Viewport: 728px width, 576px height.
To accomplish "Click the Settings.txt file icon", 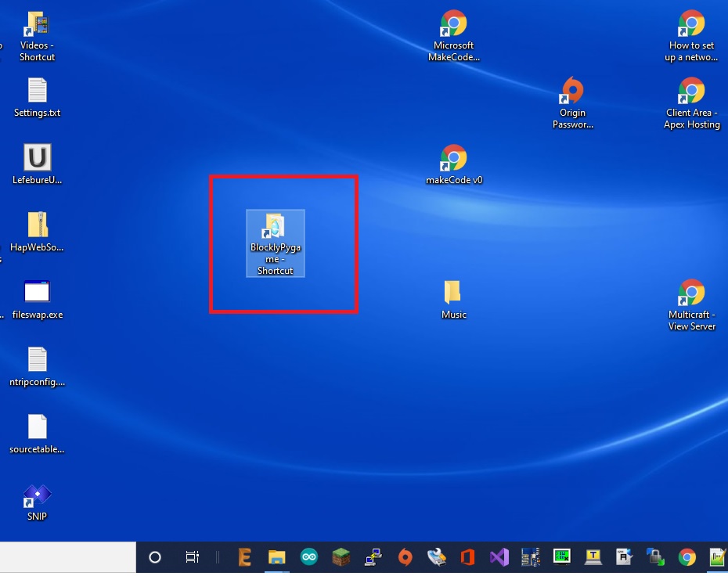I will click(37, 91).
